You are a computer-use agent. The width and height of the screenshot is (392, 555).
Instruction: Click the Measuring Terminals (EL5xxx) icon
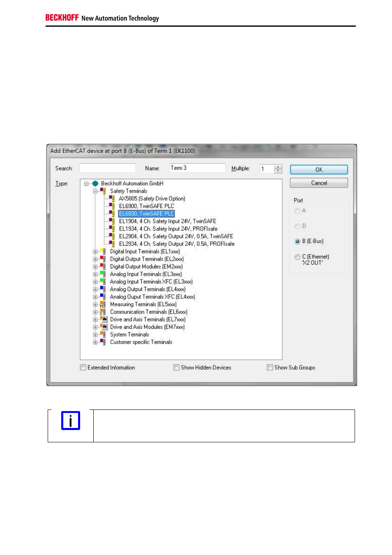(x=103, y=305)
